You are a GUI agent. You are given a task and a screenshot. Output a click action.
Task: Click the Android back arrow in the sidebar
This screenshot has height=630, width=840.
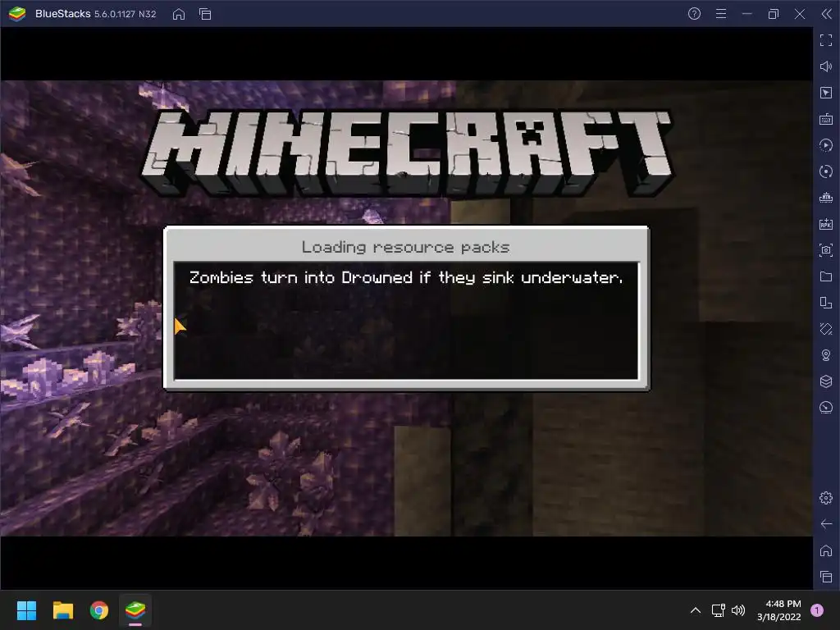826,524
